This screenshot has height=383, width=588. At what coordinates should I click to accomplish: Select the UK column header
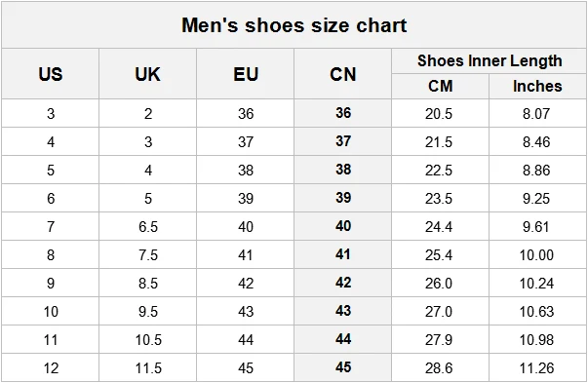(148, 74)
